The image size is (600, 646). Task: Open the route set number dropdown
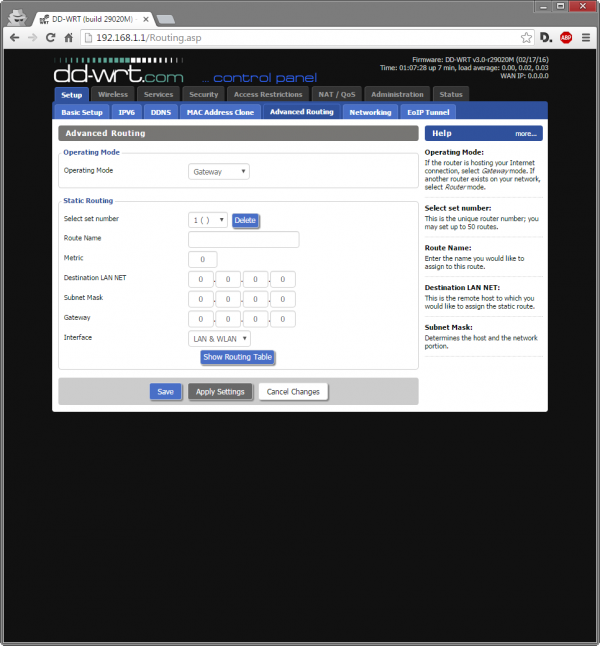pos(208,220)
